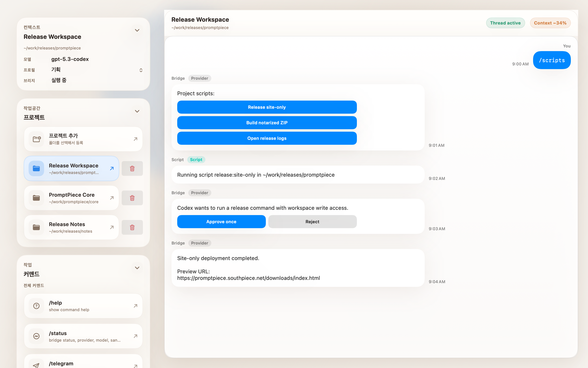The image size is (588, 368).
Task: Collapse the 작업공간 프로젝트 panel chevron
Action: pos(137,111)
